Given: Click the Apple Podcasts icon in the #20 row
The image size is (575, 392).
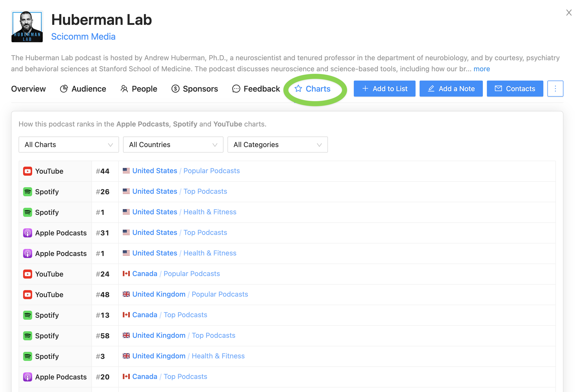Looking at the screenshot, I should point(28,377).
